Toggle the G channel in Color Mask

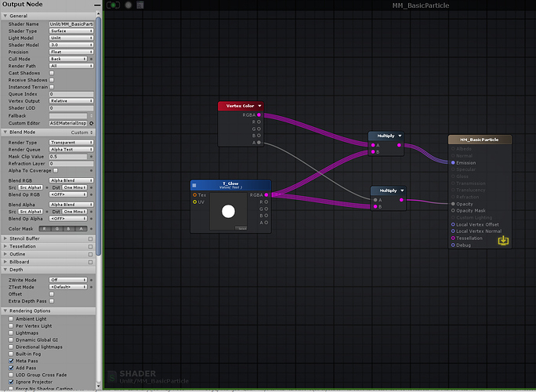pyautogui.click(x=56, y=229)
